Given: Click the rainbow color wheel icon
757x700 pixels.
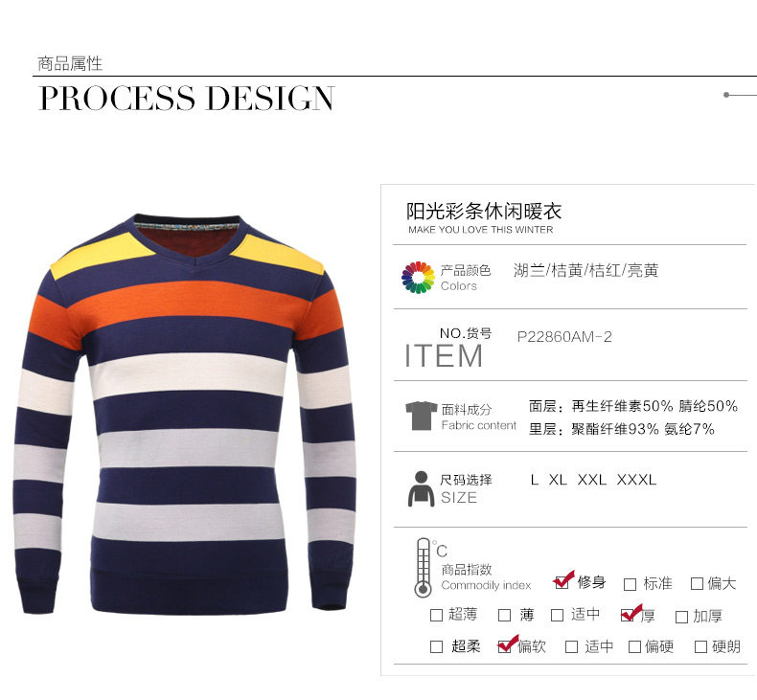Looking at the screenshot, I should (x=418, y=278).
